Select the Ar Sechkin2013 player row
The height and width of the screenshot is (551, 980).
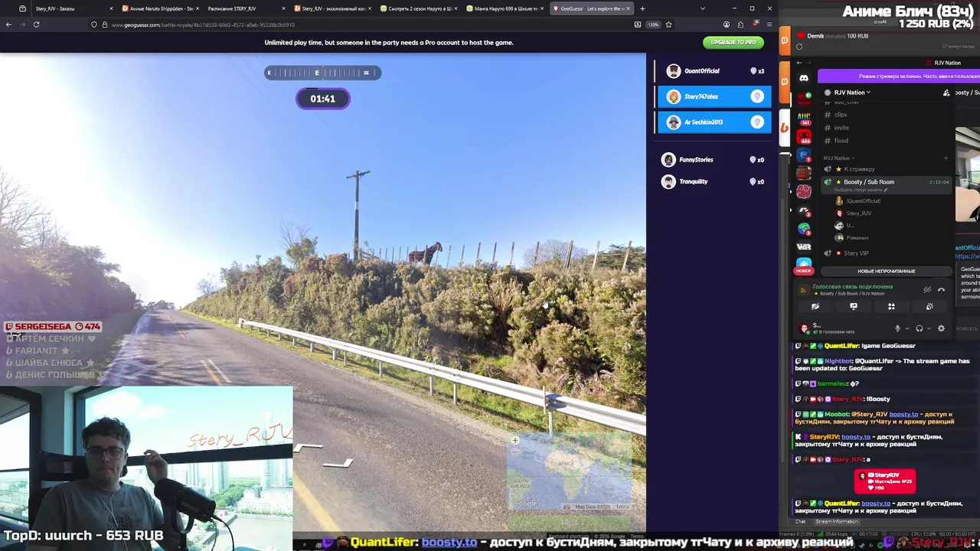(x=714, y=122)
